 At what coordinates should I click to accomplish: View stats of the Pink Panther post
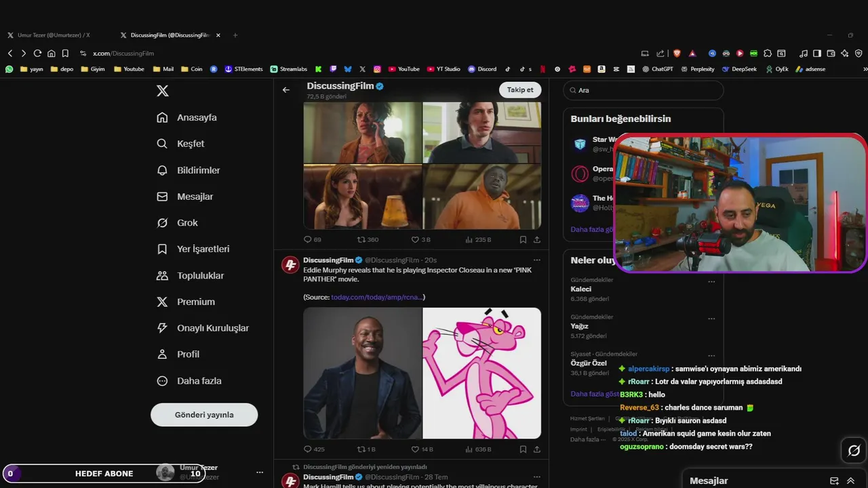pyautogui.click(x=478, y=449)
